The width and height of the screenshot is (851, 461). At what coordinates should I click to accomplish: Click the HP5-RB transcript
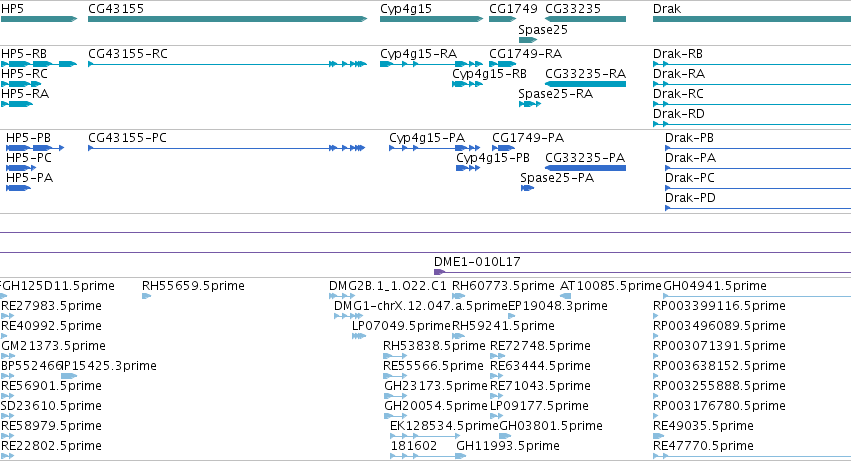coord(39,64)
